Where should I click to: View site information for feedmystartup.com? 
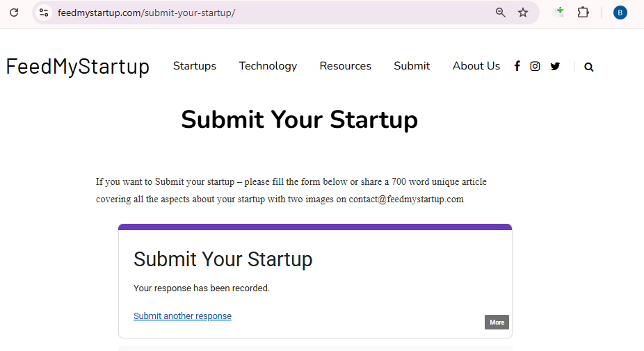pyautogui.click(x=44, y=13)
